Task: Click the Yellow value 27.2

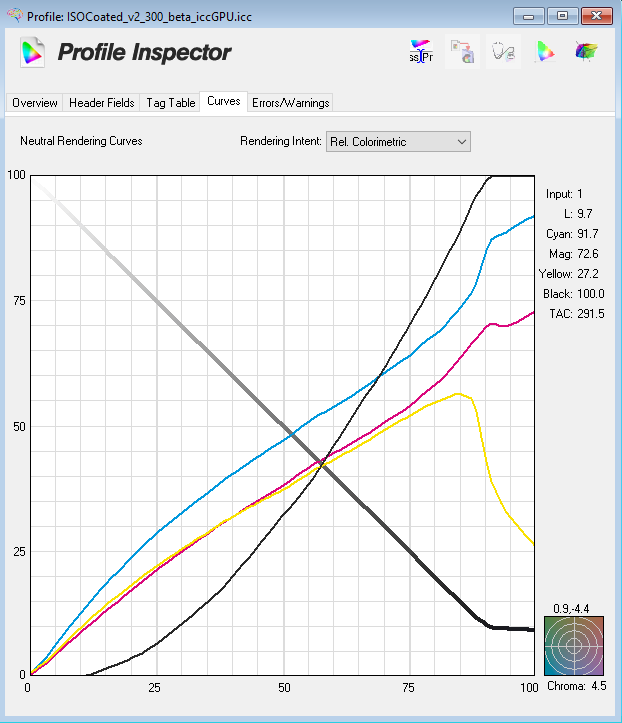Action: coord(587,274)
